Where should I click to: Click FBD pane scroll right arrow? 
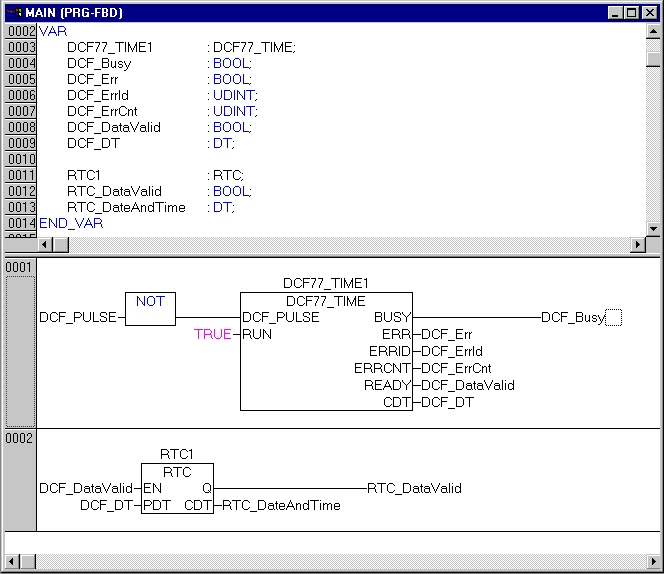click(653, 562)
